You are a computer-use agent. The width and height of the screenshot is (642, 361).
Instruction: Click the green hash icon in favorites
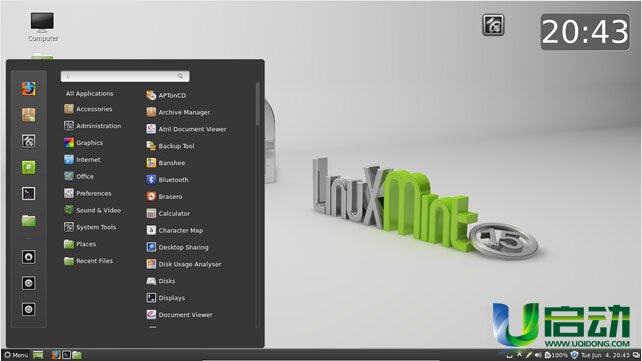(x=28, y=167)
